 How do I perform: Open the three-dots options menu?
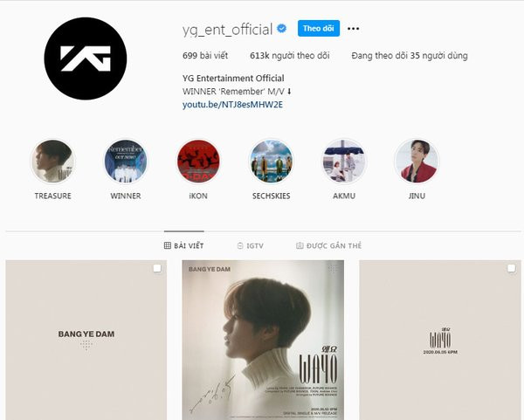[x=353, y=29]
